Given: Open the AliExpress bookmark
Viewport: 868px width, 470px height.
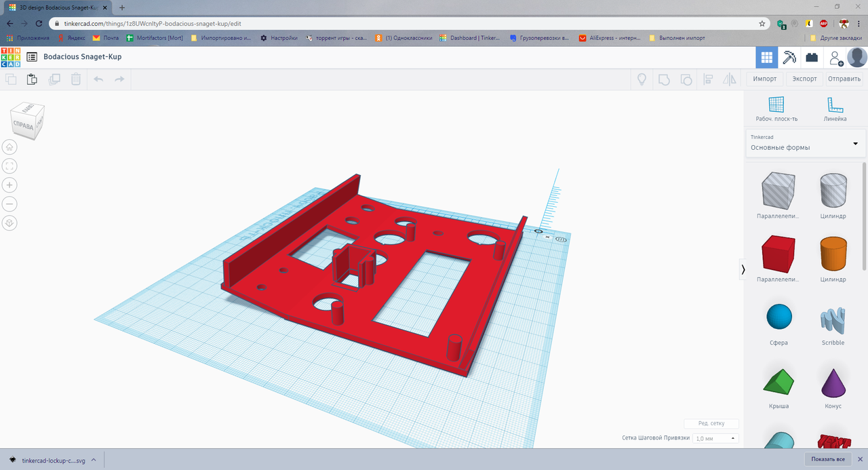Looking at the screenshot, I should point(608,38).
